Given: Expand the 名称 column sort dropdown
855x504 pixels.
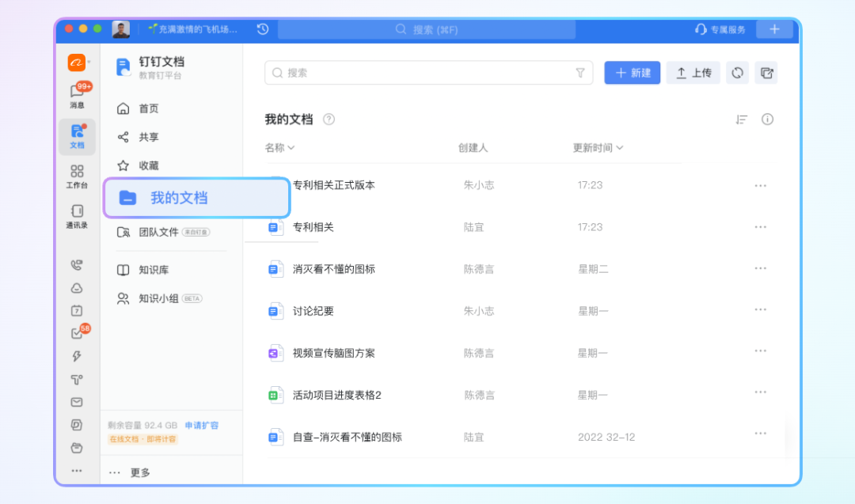Looking at the screenshot, I should (279, 148).
